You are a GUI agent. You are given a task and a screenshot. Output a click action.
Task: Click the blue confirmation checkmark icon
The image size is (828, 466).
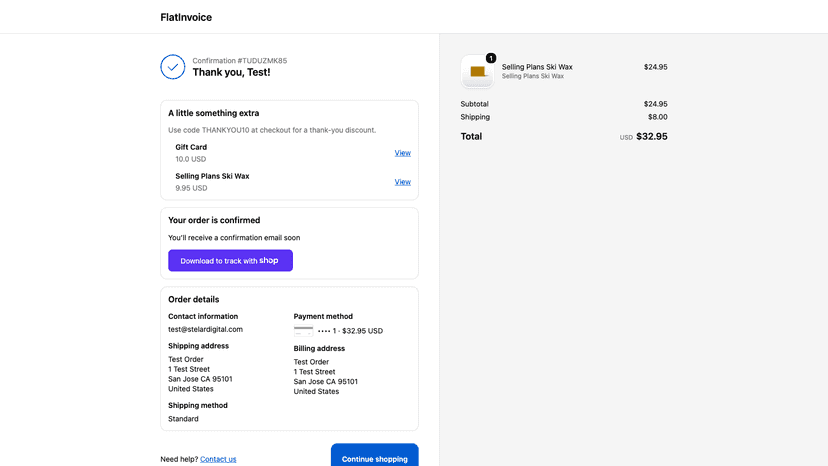click(x=173, y=67)
